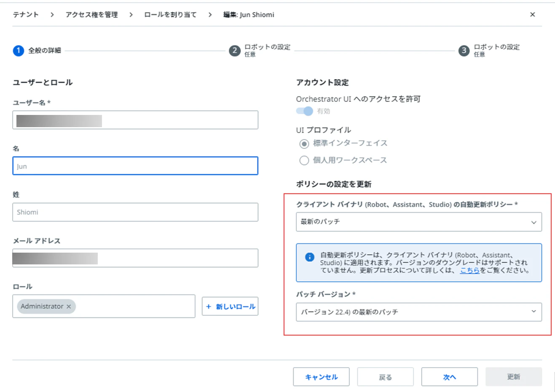
Task: Click テナント breadcrumb
Action: (x=26, y=15)
